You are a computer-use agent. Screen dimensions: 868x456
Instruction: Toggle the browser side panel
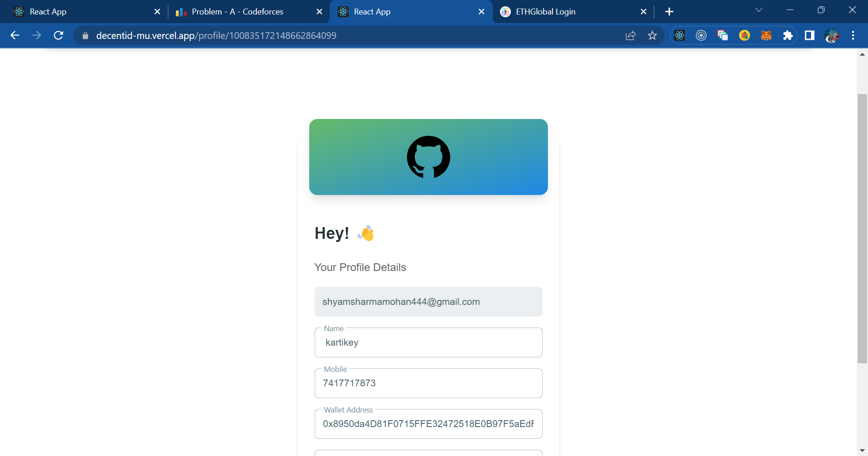[x=810, y=35]
